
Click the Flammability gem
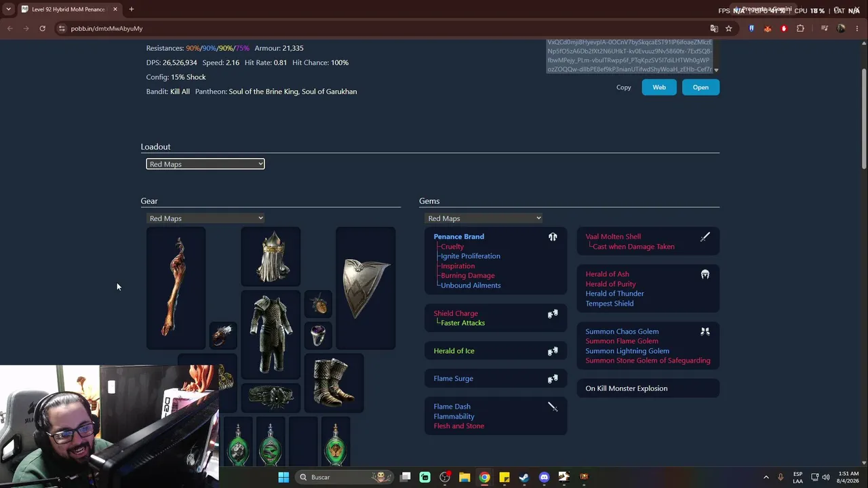click(454, 416)
